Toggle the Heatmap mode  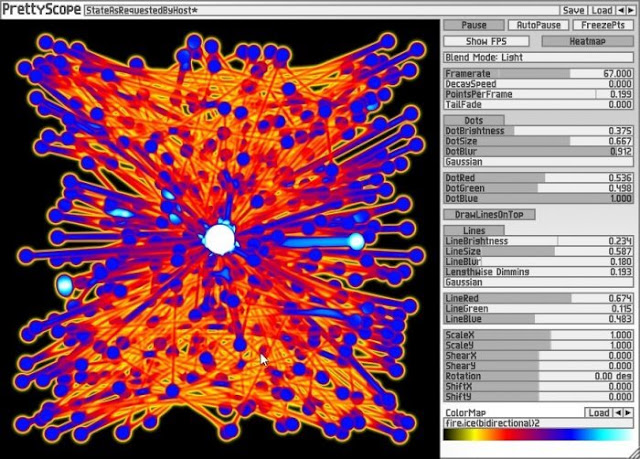click(587, 41)
